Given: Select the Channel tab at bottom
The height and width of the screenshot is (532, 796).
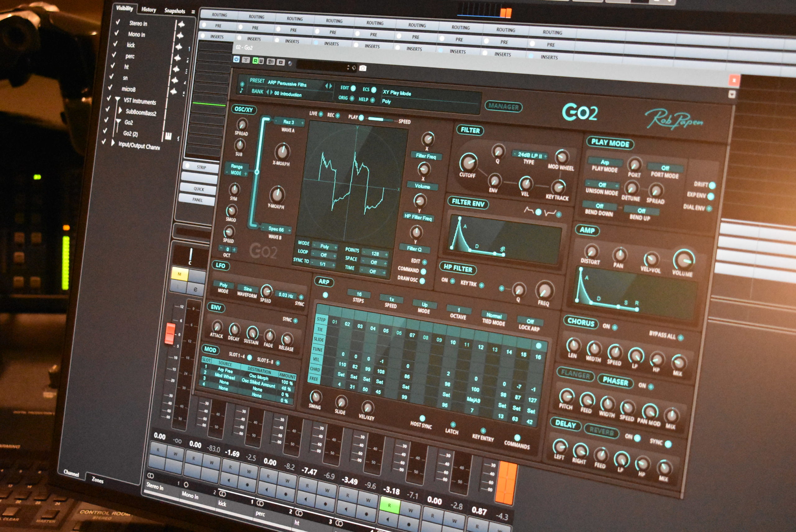Looking at the screenshot, I should tap(71, 473).
